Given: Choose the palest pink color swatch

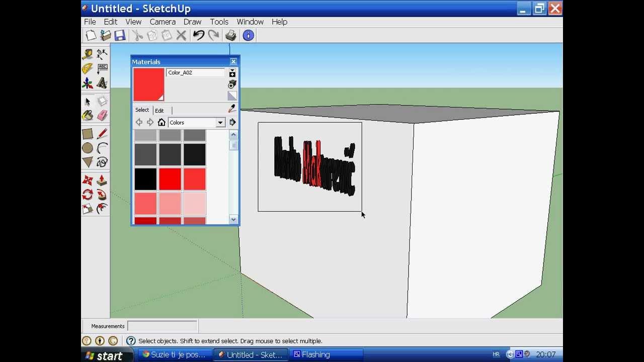Looking at the screenshot, I should 195,204.
